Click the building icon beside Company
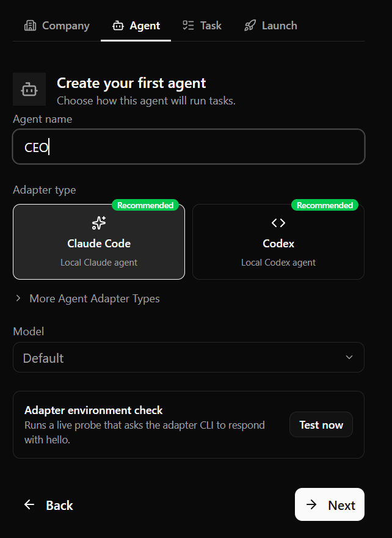Screen dimensions: 392x538 [x=30, y=26]
